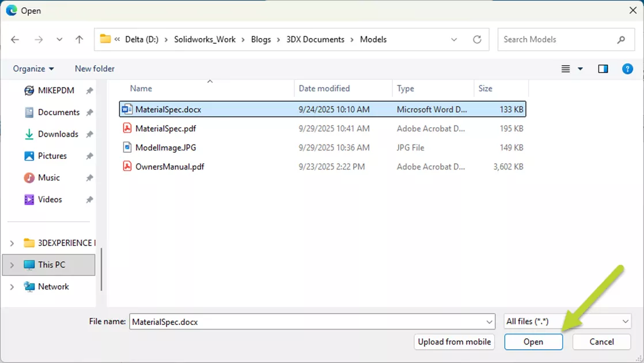Go up one folder level
Image resolution: width=644 pixels, height=363 pixels.
point(79,39)
